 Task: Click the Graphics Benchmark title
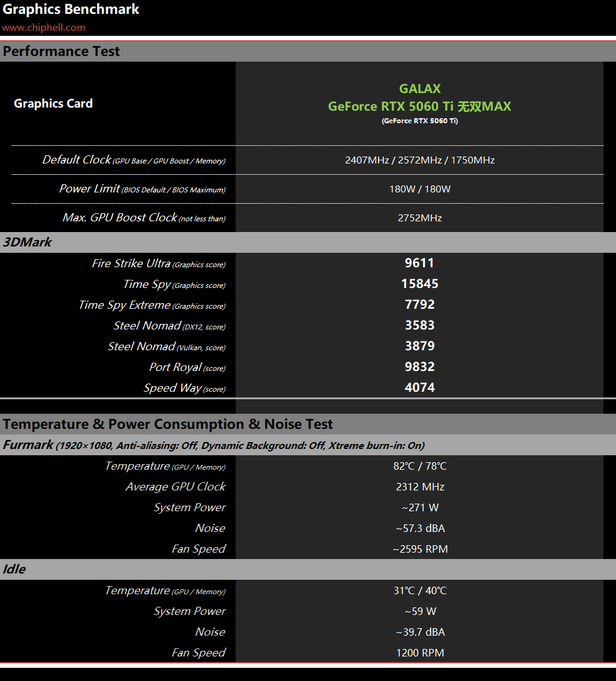click(x=71, y=9)
